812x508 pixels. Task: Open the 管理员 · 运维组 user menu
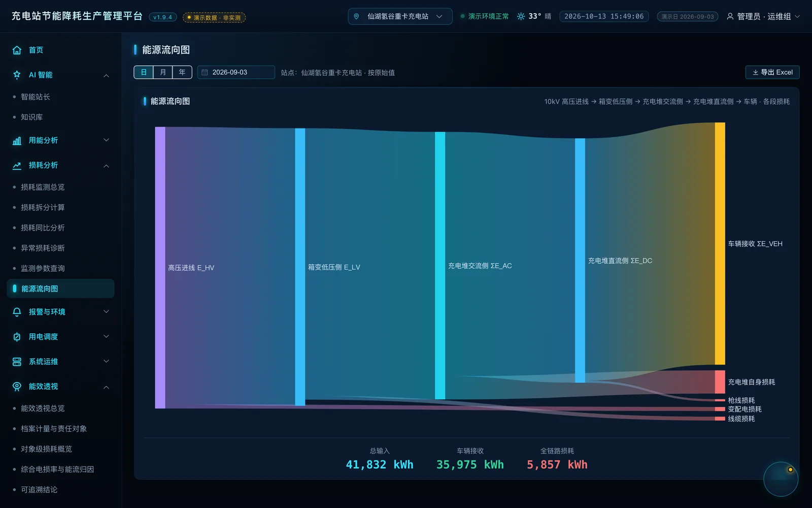click(763, 16)
